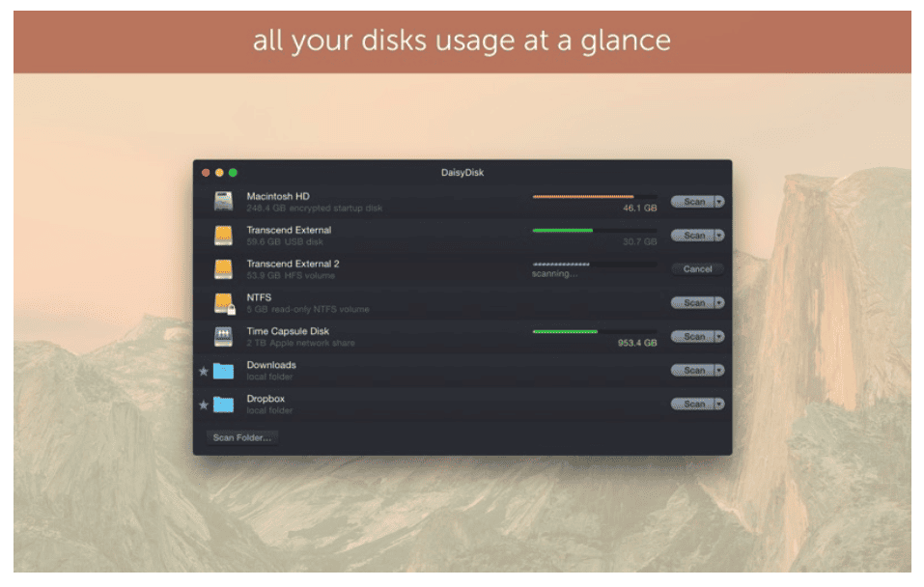Click the locked NTFS drive icon
The height and width of the screenshot is (587, 924).
pyautogui.click(x=224, y=303)
